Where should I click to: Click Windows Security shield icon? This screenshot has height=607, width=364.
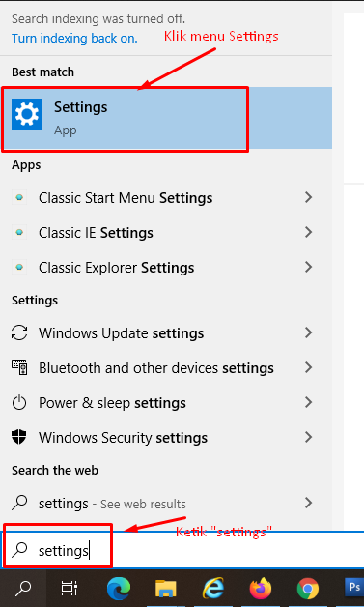coord(19,438)
